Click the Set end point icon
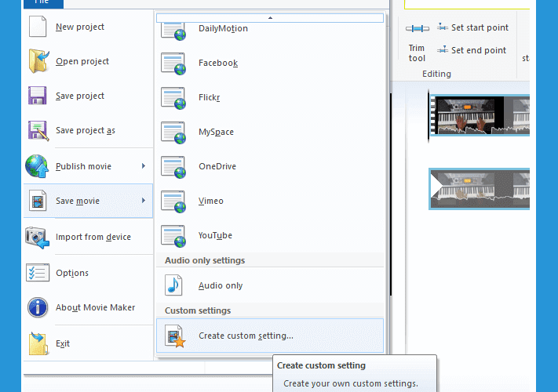558x392 pixels. [x=443, y=49]
